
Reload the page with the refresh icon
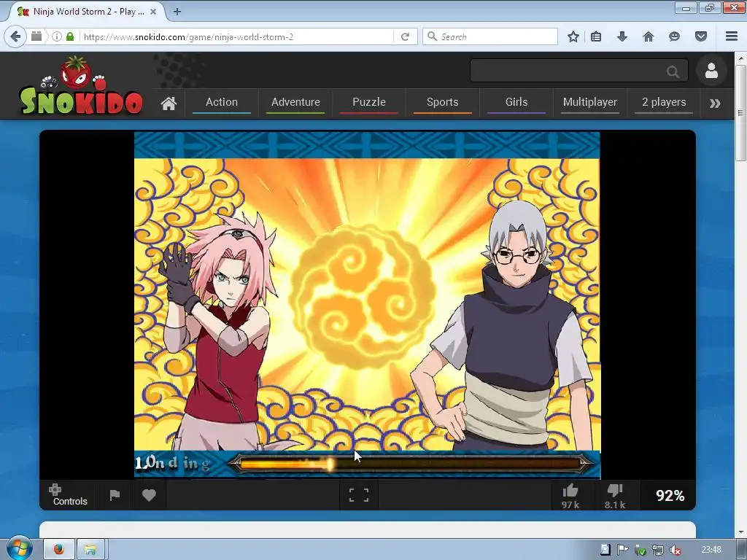pyautogui.click(x=405, y=36)
